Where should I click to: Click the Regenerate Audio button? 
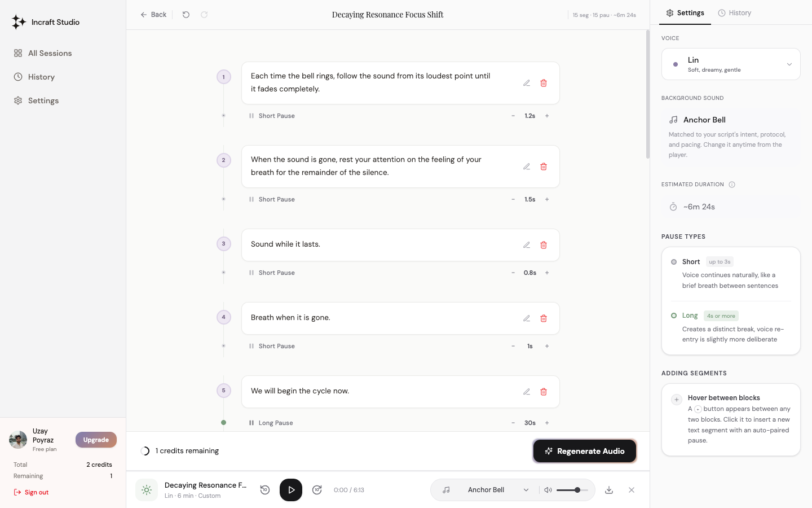click(585, 451)
